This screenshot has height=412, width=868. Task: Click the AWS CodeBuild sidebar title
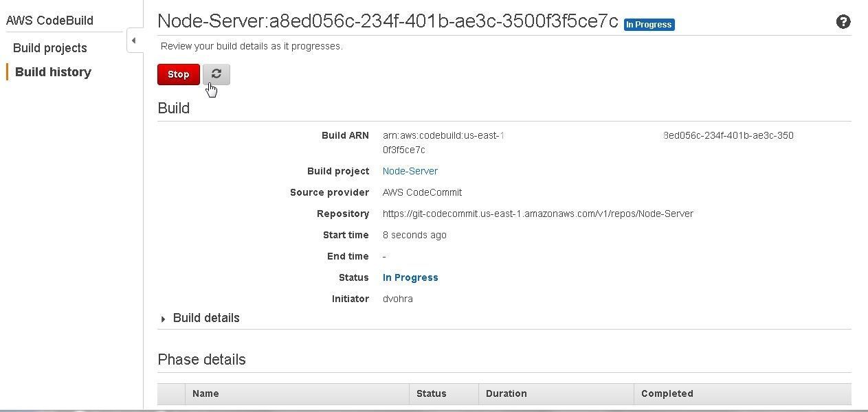pyautogui.click(x=49, y=21)
